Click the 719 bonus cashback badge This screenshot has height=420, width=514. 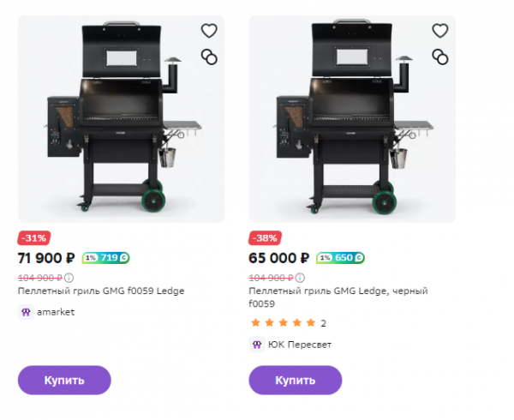pyautogui.click(x=105, y=258)
